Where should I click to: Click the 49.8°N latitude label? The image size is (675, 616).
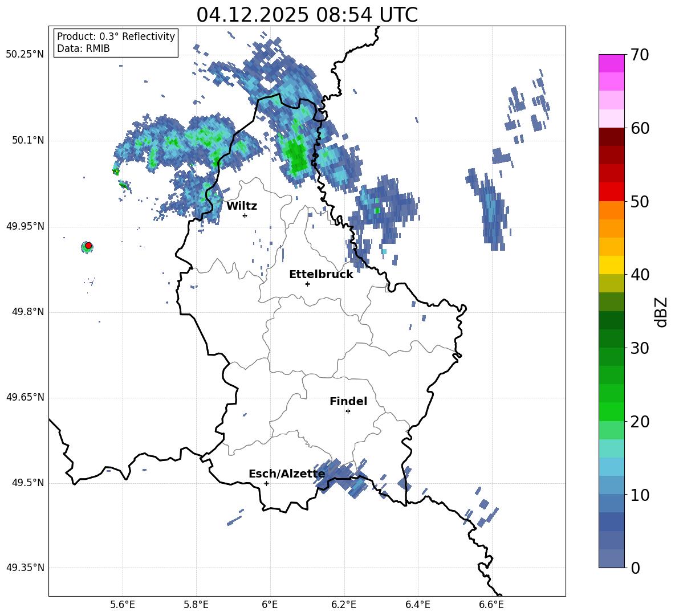click(27, 312)
